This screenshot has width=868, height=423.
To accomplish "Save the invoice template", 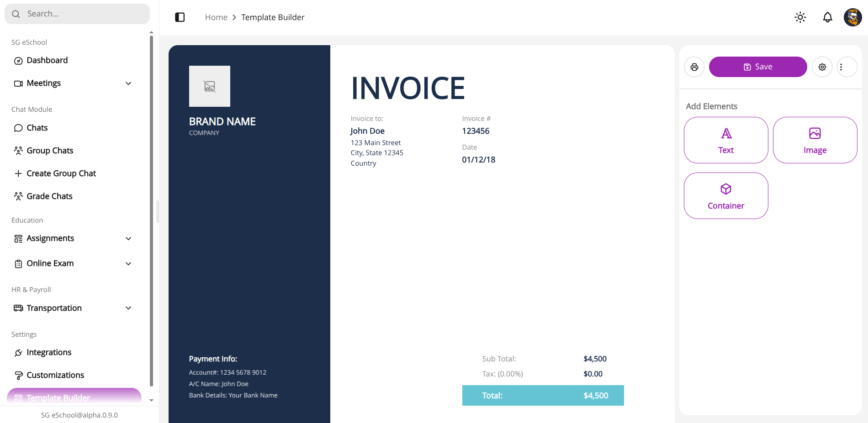I will point(758,67).
